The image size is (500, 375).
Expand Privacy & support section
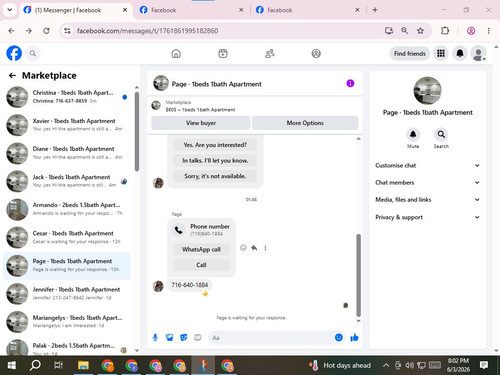[427, 217]
